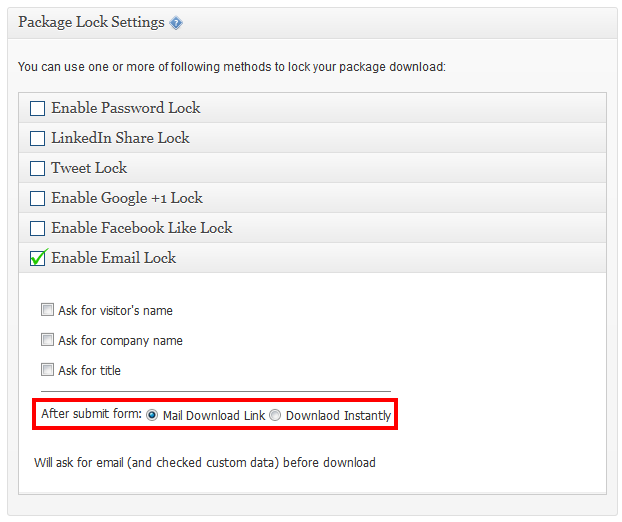
Task: Uncheck the green-ticked Enable Email Lock checkbox
Action: (x=38, y=257)
